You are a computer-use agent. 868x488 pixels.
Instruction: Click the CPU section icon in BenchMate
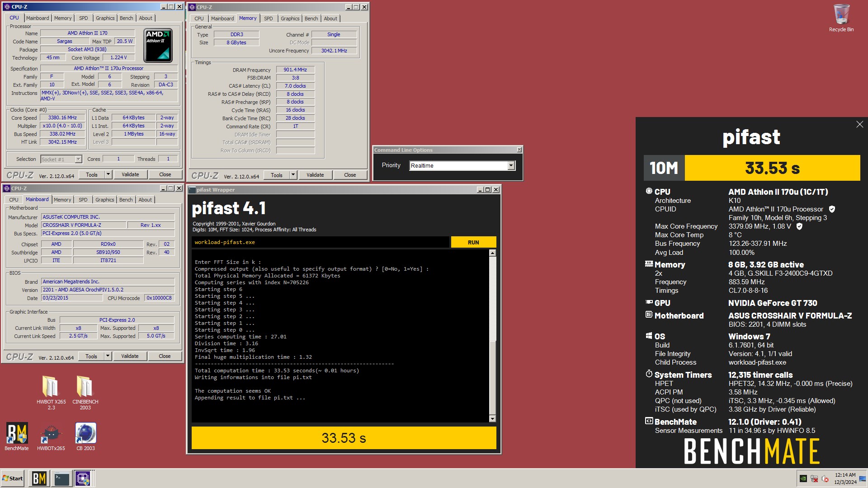(x=649, y=191)
